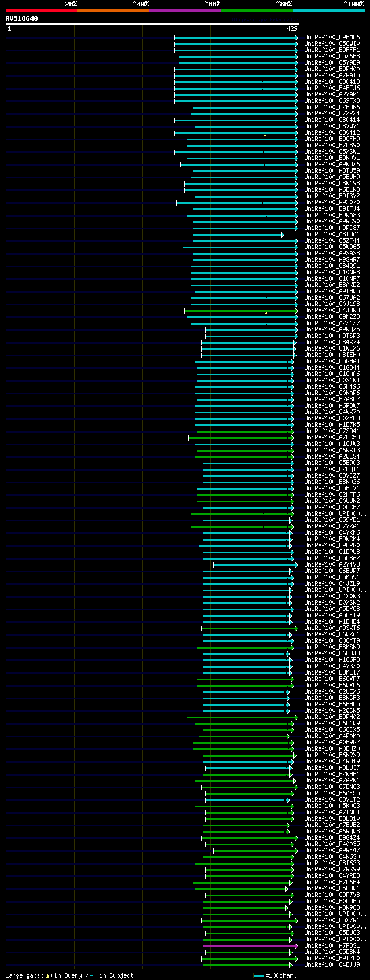
Task: Select the UniRef100_Q84X74 label
Action: coord(332,342)
